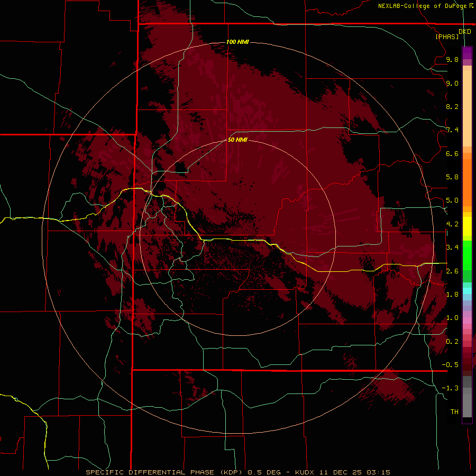Select the -0.5 legend value

(x=450, y=365)
